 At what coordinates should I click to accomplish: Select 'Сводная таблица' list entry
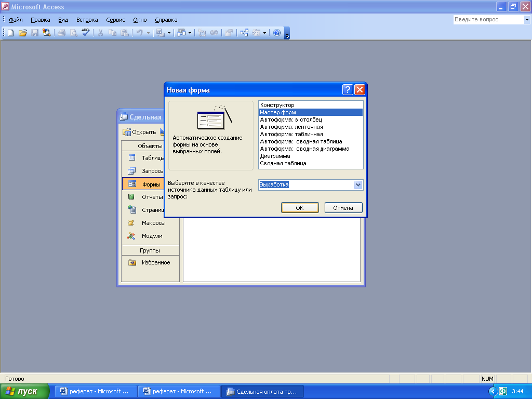point(311,163)
